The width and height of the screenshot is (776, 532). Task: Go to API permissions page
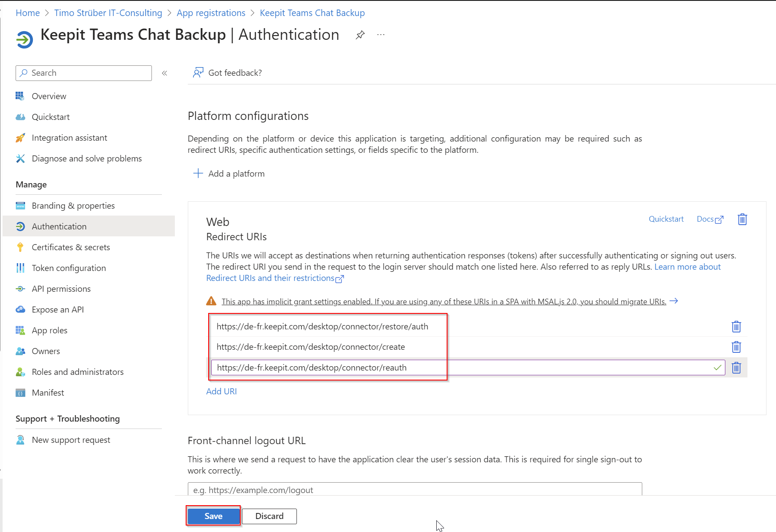[x=61, y=289]
